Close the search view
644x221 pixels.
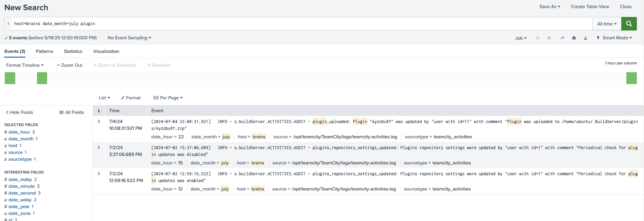[626, 6]
